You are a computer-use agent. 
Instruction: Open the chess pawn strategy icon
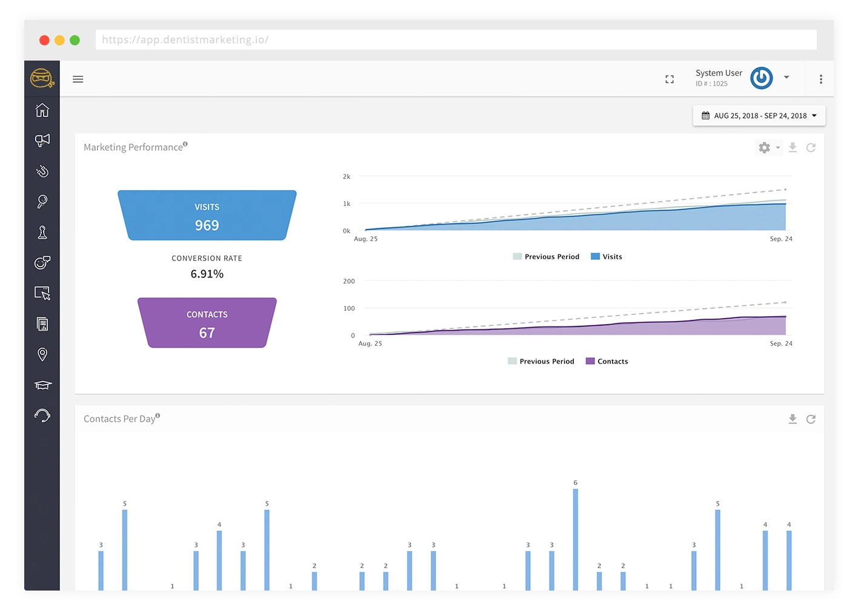[x=42, y=232]
